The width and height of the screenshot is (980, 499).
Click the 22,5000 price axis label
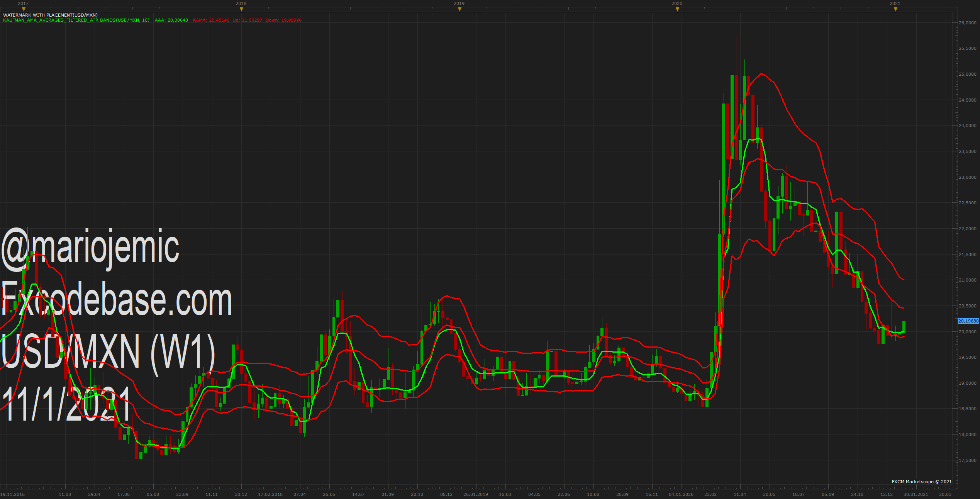click(967, 203)
